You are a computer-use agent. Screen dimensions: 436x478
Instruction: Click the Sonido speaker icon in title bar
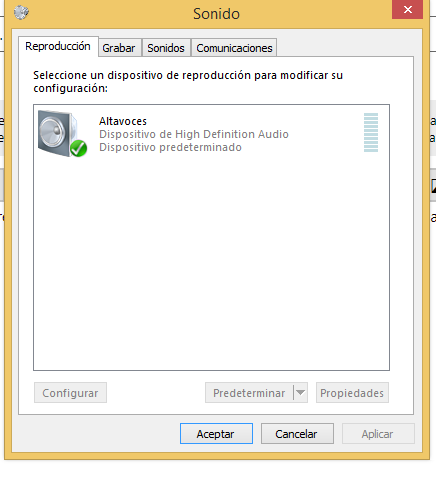[x=21, y=12]
